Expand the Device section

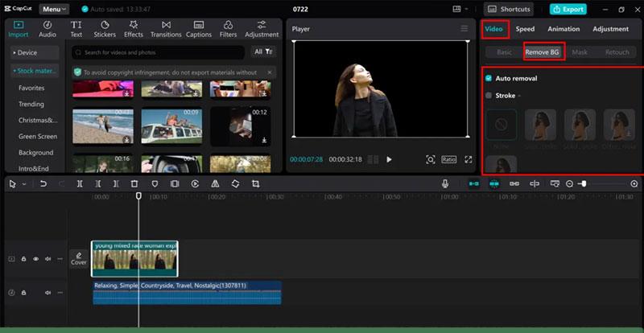click(35, 52)
